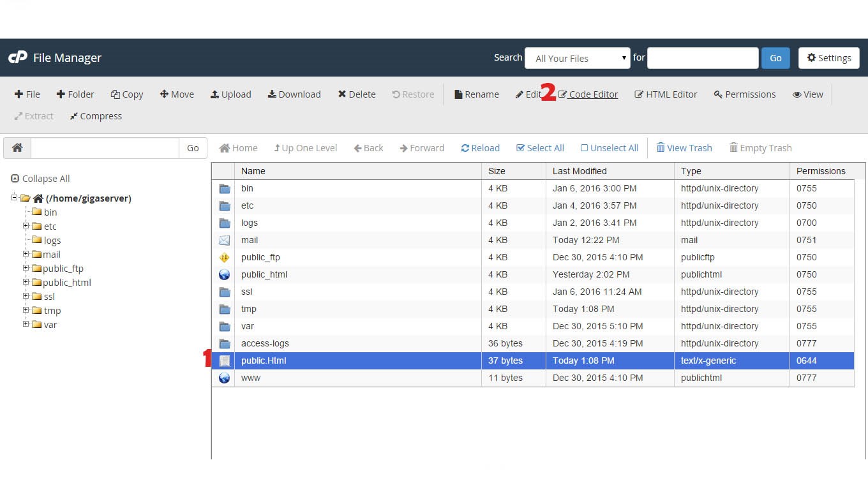
Task: Click the mail envelope icon in list
Action: 224,240
